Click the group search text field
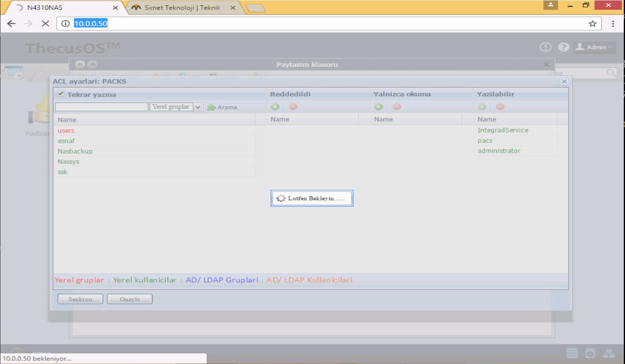Screen dimensions: 625x364 coord(102,107)
